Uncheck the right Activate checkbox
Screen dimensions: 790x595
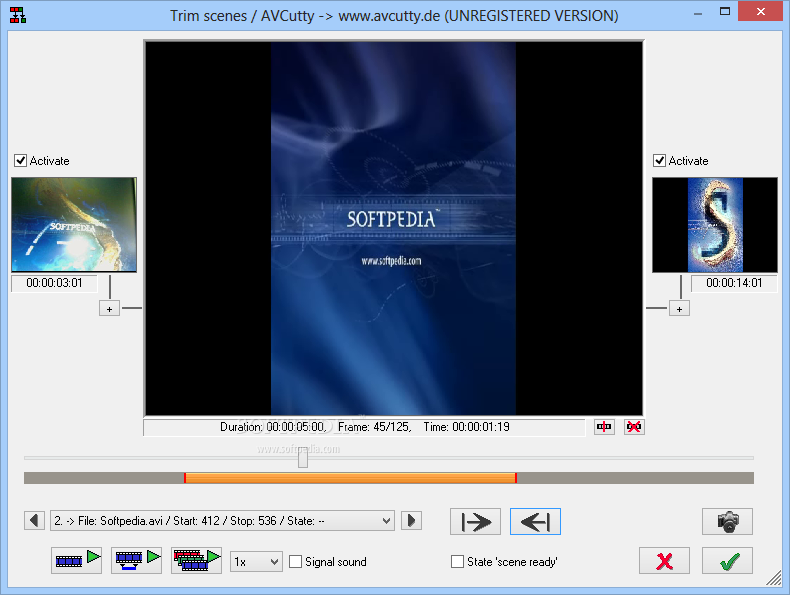[x=660, y=161]
